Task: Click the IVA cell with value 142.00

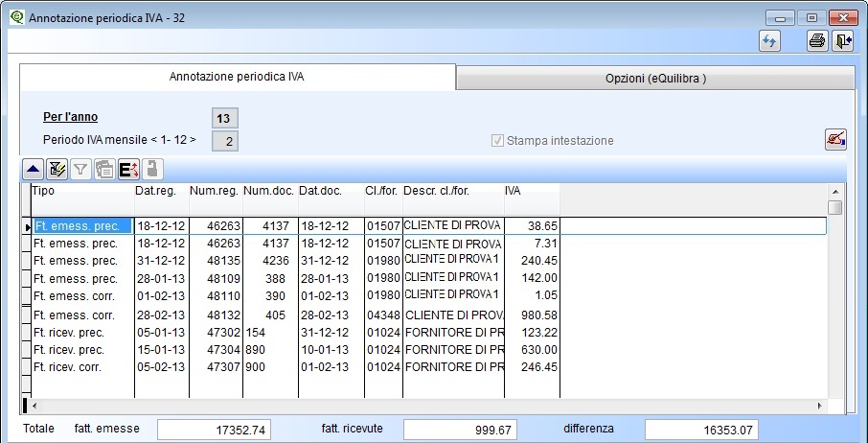Action: pos(532,278)
